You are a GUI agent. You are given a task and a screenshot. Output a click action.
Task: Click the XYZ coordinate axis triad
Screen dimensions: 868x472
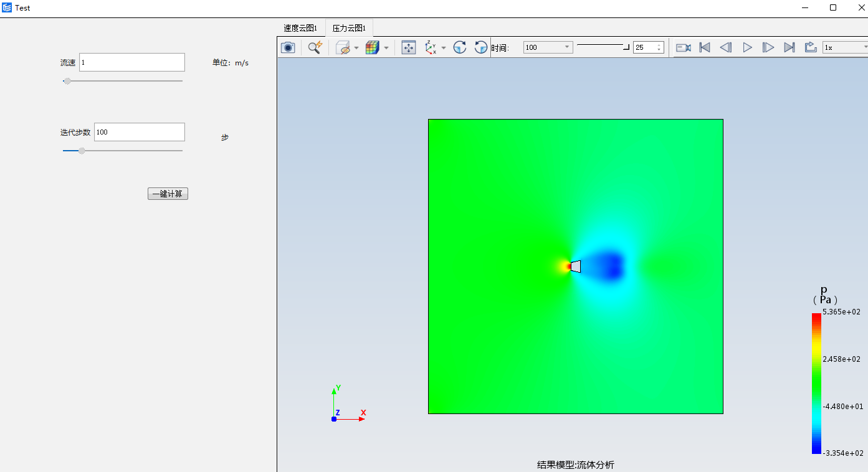coord(348,405)
